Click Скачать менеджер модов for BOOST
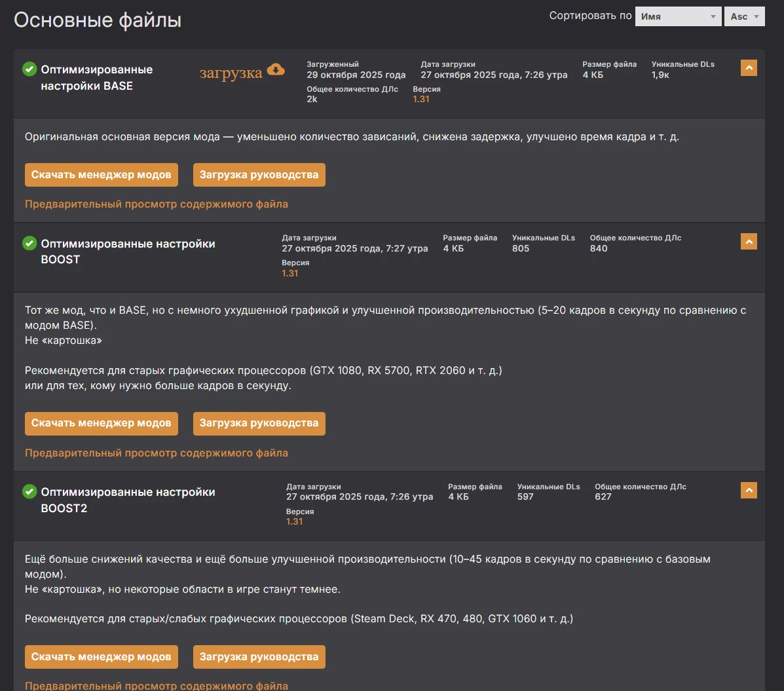 (x=102, y=423)
